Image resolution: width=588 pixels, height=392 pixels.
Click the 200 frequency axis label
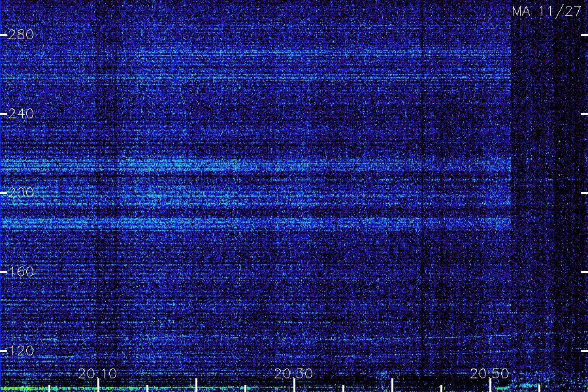pos(21,193)
